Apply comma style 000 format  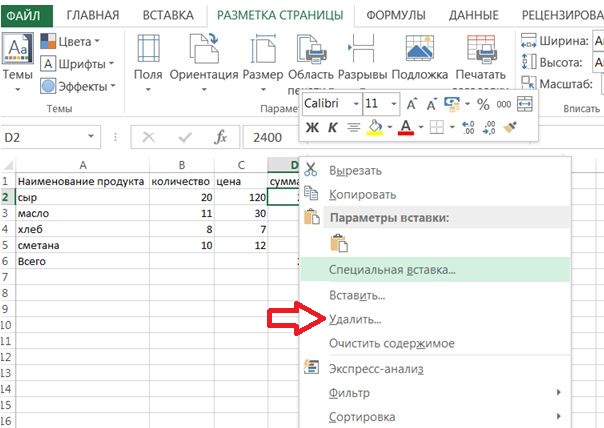pos(503,104)
